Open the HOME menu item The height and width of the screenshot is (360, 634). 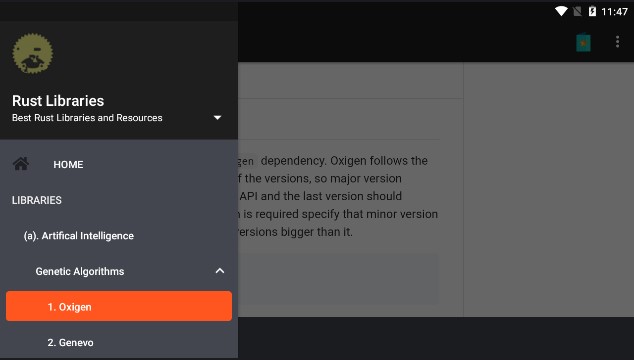[68, 165]
